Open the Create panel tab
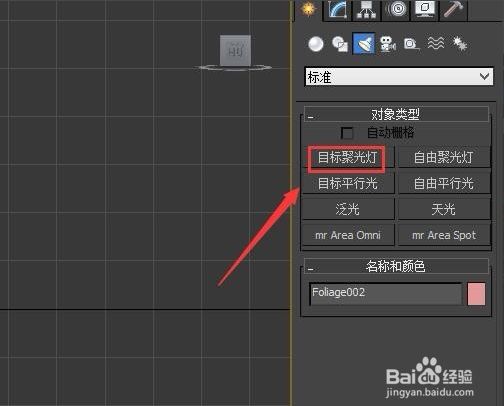Screen dimensions: 504x406 click(308, 9)
